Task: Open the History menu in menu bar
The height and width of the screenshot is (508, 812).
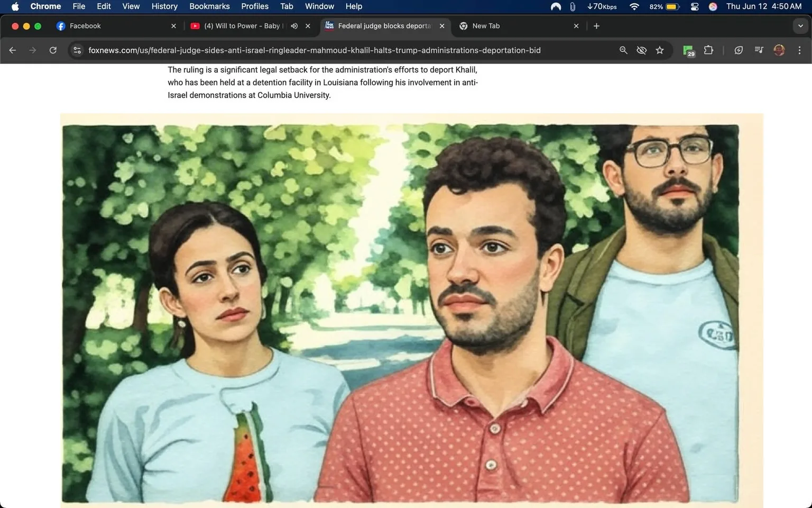Action: (164, 6)
